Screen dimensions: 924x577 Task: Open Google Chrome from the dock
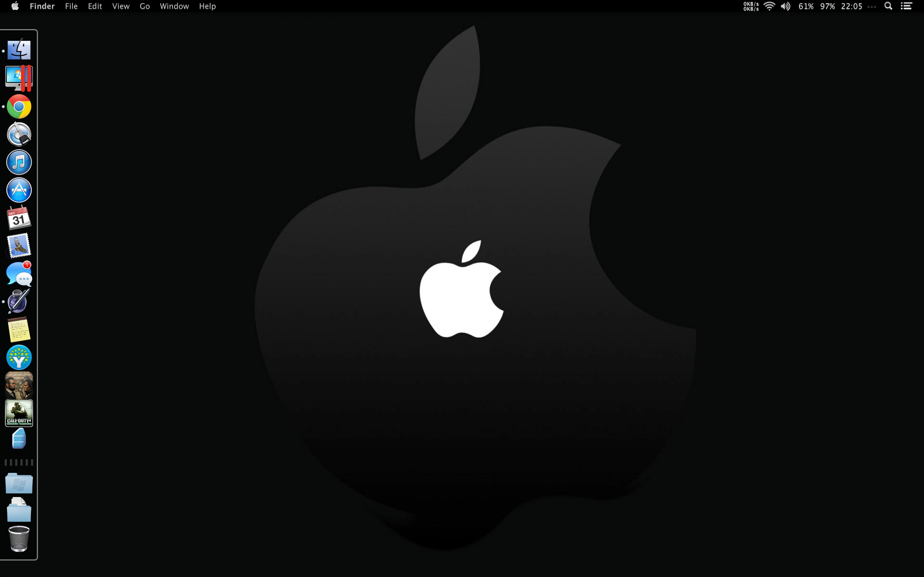point(19,107)
